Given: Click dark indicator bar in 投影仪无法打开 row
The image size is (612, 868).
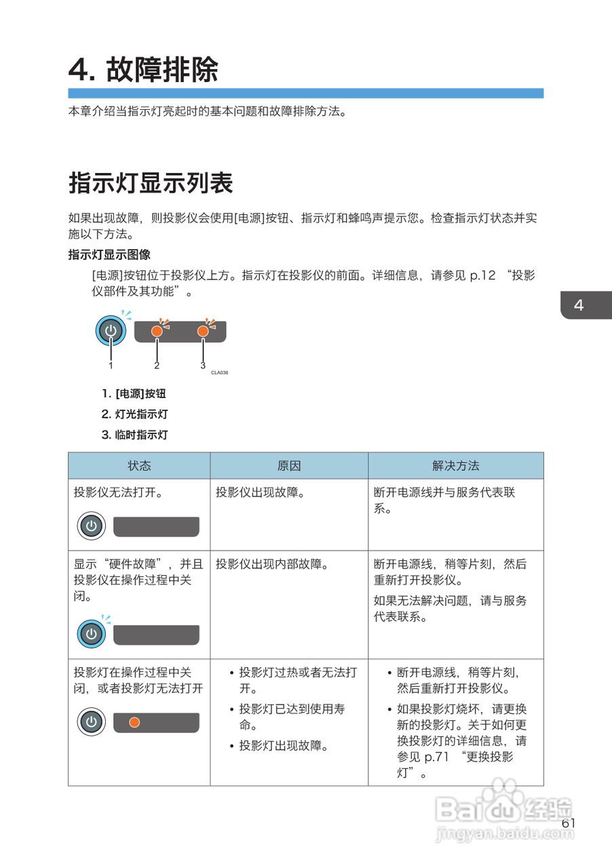Looking at the screenshot, I should point(156,527).
